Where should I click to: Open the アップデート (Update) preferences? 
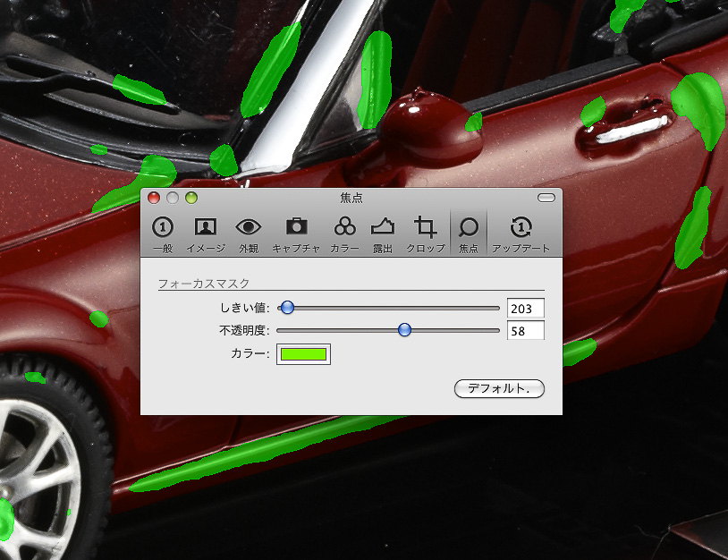521,234
